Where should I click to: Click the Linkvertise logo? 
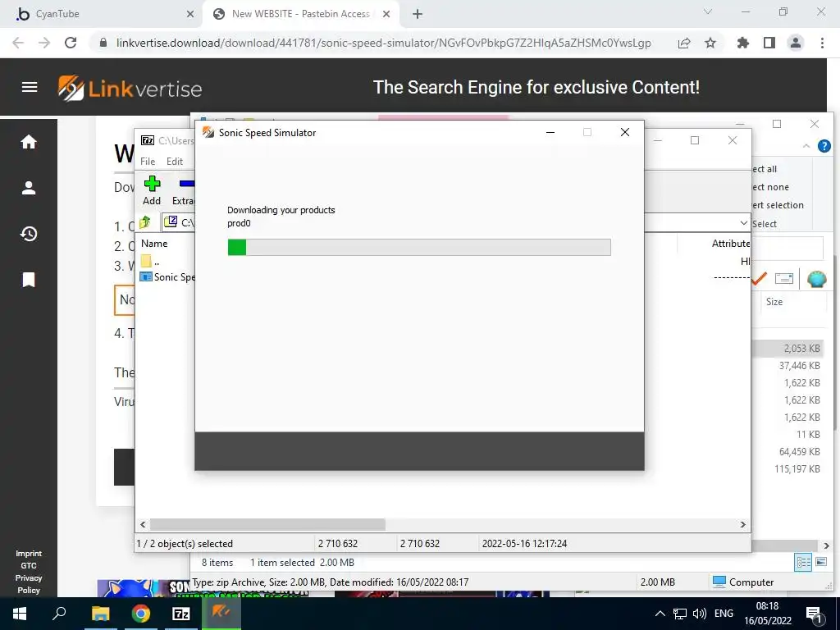130,88
